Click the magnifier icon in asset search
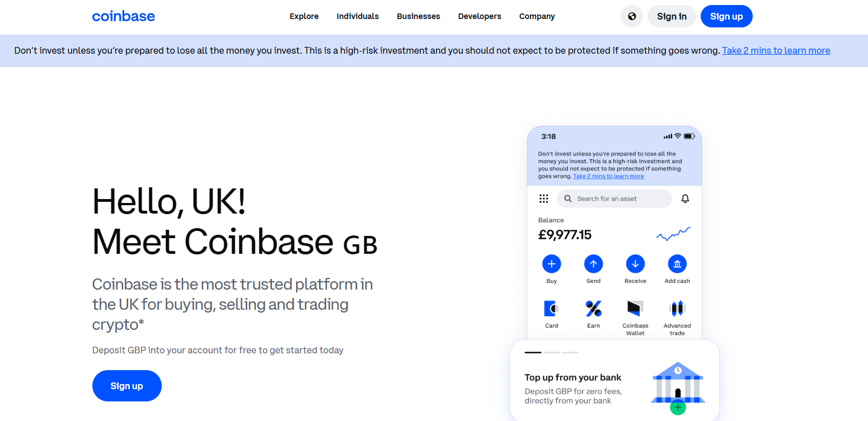 click(567, 198)
